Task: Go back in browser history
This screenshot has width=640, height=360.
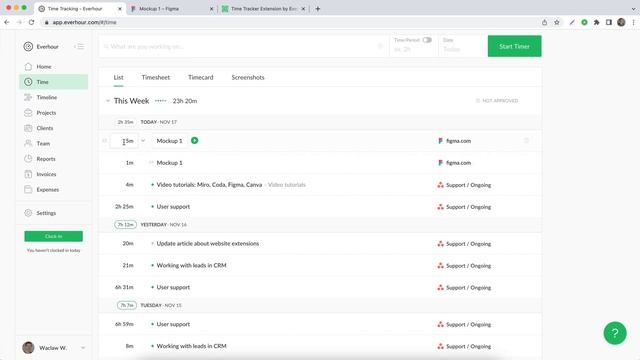Action: [7, 22]
